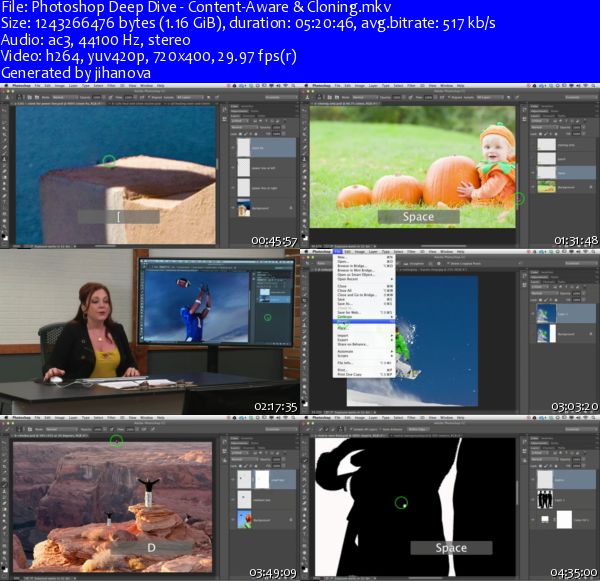Open History panel icon in 00:45:57 frame dock
The height and width of the screenshot is (581, 600).
click(225, 109)
